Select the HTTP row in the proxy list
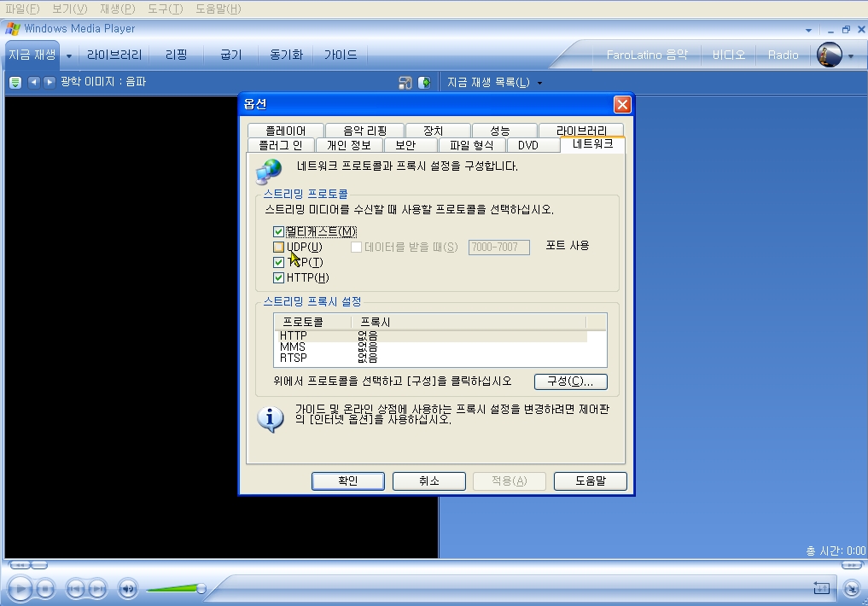Image resolution: width=868 pixels, height=606 pixels. coord(431,336)
